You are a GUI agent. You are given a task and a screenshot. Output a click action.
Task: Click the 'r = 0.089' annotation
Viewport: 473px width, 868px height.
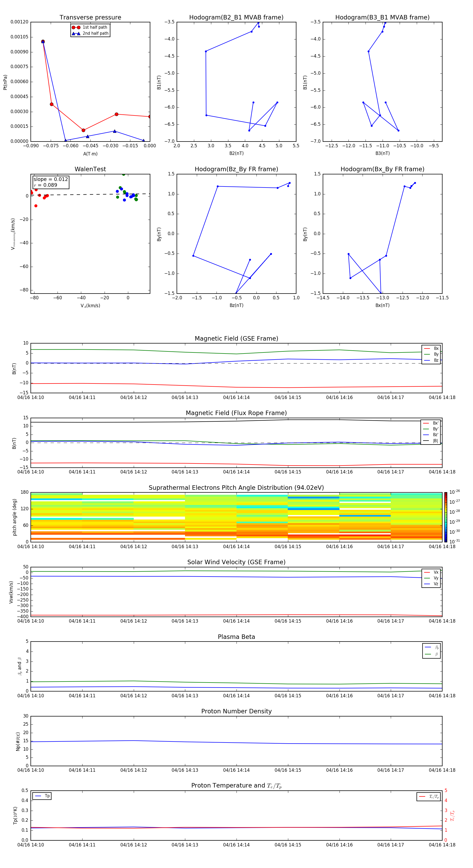pos(45,185)
